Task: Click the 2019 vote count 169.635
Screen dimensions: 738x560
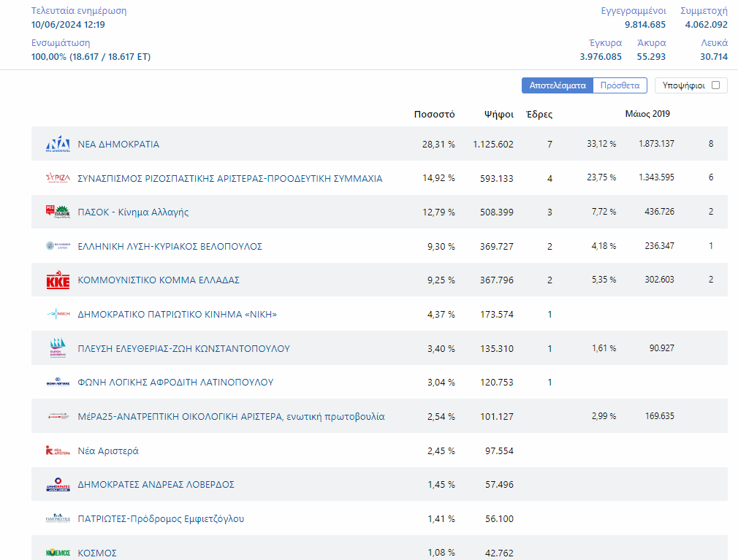Action: click(x=659, y=415)
